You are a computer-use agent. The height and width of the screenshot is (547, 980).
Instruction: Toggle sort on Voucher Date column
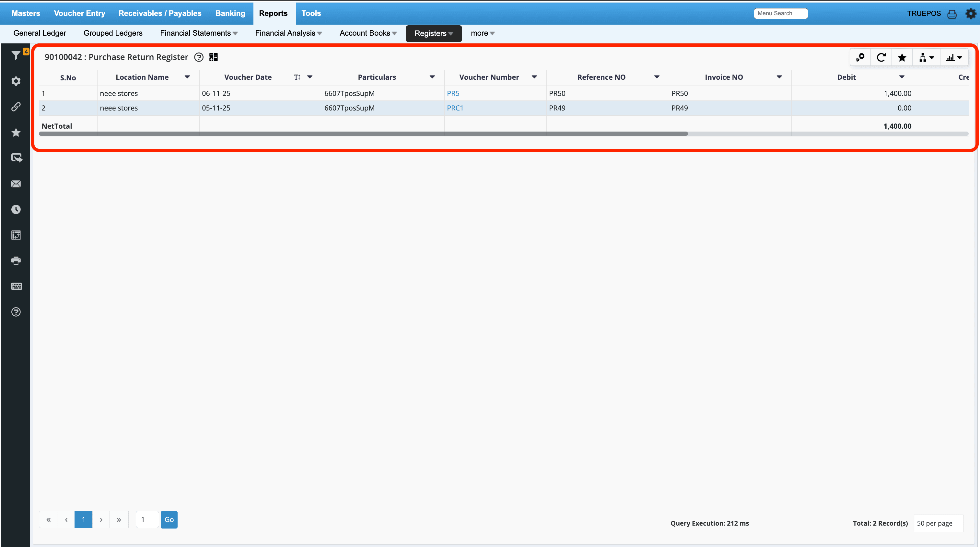[297, 77]
